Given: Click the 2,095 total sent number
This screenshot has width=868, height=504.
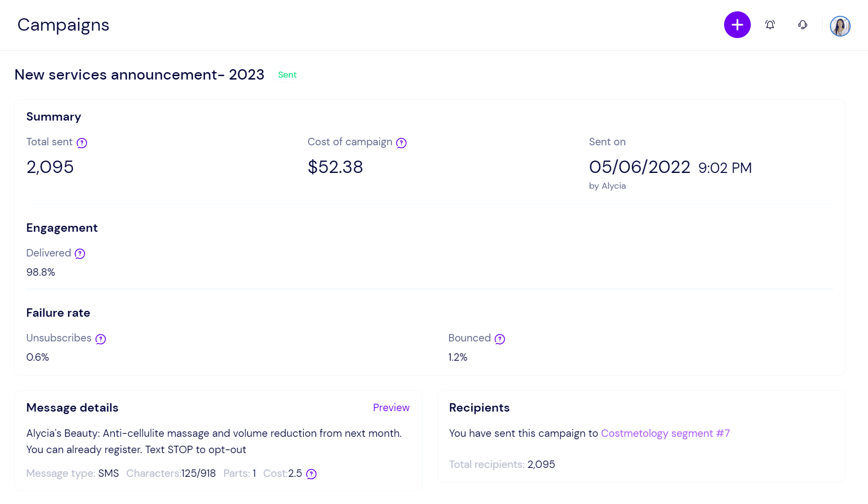Looking at the screenshot, I should click(50, 167).
